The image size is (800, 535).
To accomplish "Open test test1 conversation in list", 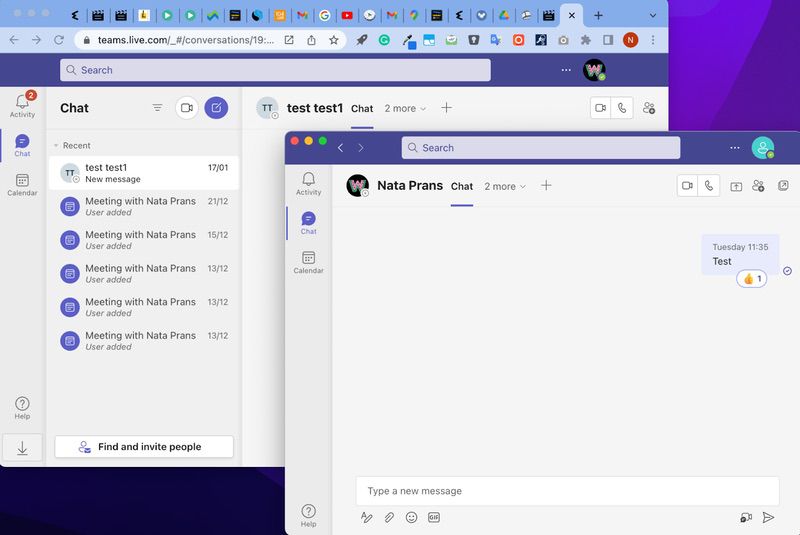I will (x=144, y=173).
